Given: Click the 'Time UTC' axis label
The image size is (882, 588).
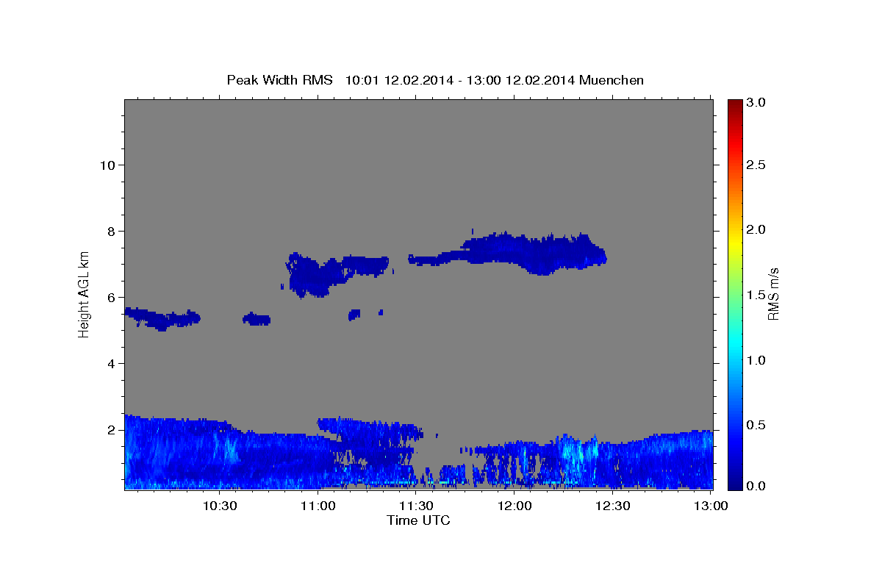Looking at the screenshot, I should click(x=418, y=520).
